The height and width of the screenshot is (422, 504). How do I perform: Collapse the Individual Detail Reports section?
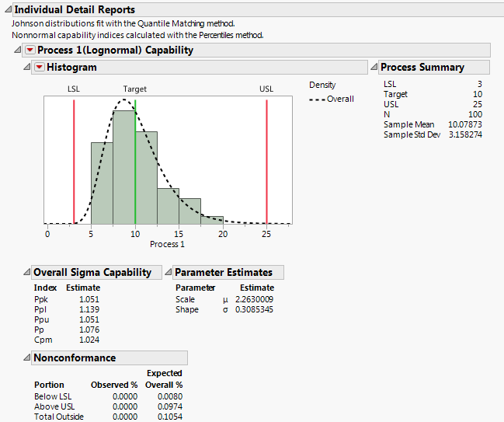click(x=7, y=10)
